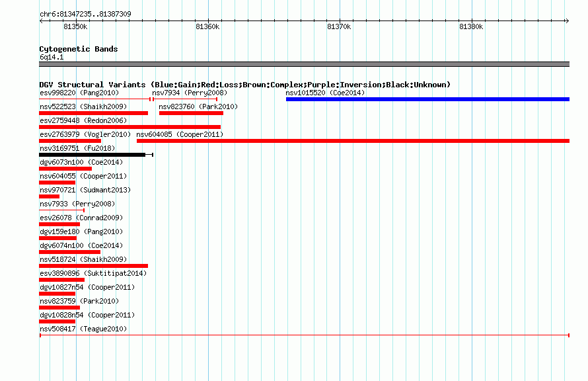Viewport: 588px width, 381px height.
Task: Click the red bar under dgv6073n100
Action: point(65,169)
